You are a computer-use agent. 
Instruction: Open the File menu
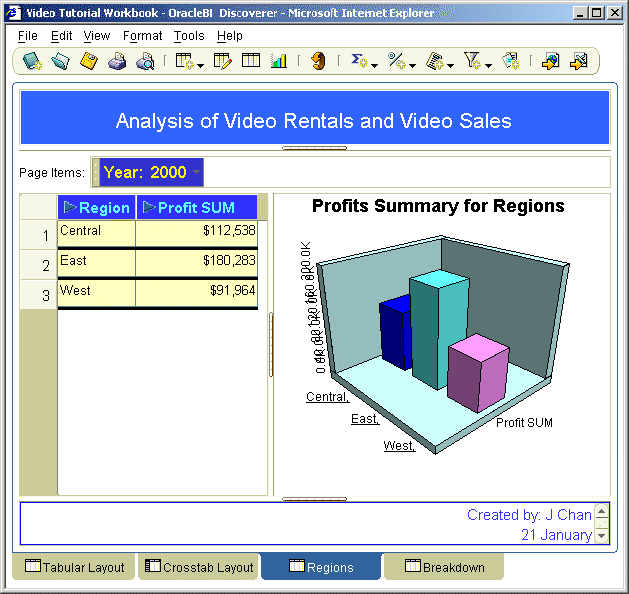[x=28, y=36]
